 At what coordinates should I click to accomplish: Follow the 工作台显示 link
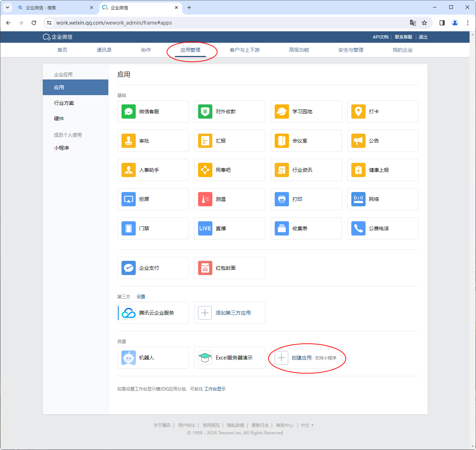(x=215, y=389)
